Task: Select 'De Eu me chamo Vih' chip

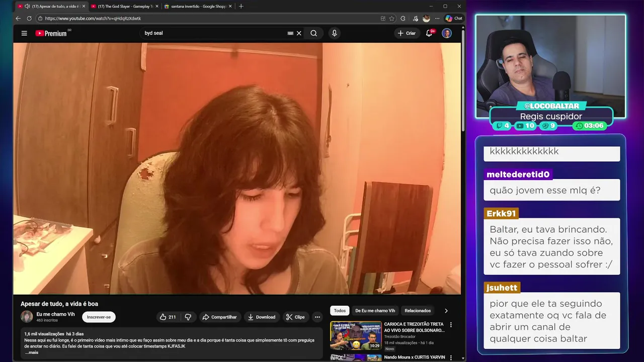Action: tap(375, 311)
